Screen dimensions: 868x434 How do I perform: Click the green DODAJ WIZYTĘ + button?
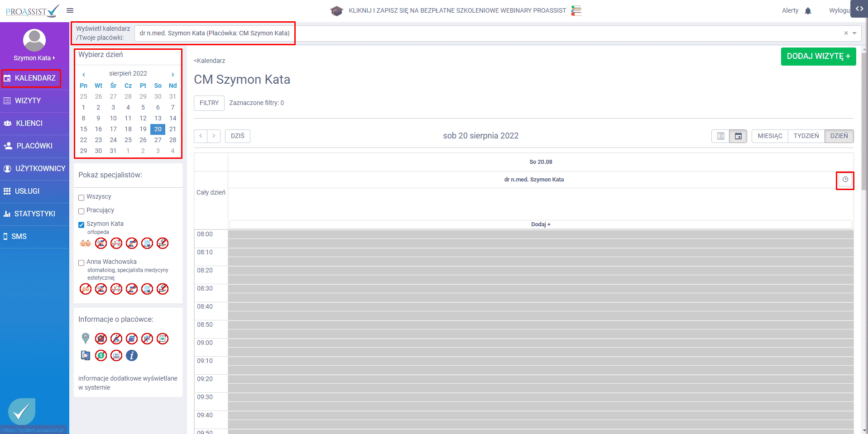click(x=818, y=57)
